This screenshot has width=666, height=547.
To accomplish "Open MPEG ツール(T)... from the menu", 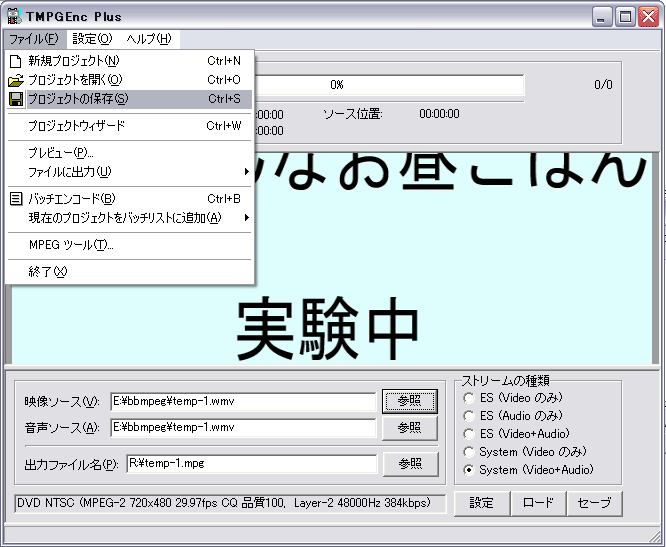I will point(130,245).
